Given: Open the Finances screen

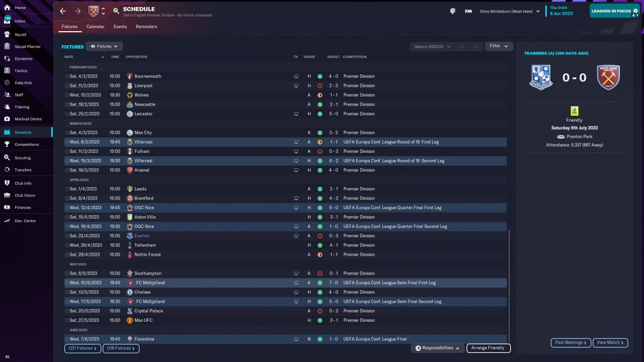Looking at the screenshot, I should point(23,207).
